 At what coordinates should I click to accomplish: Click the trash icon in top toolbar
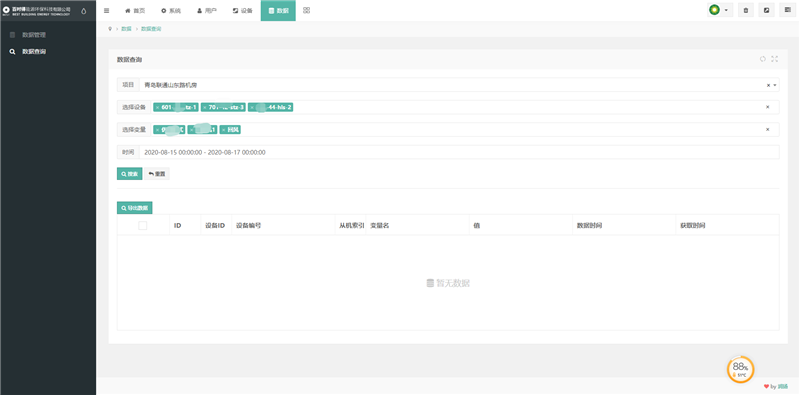pos(746,10)
